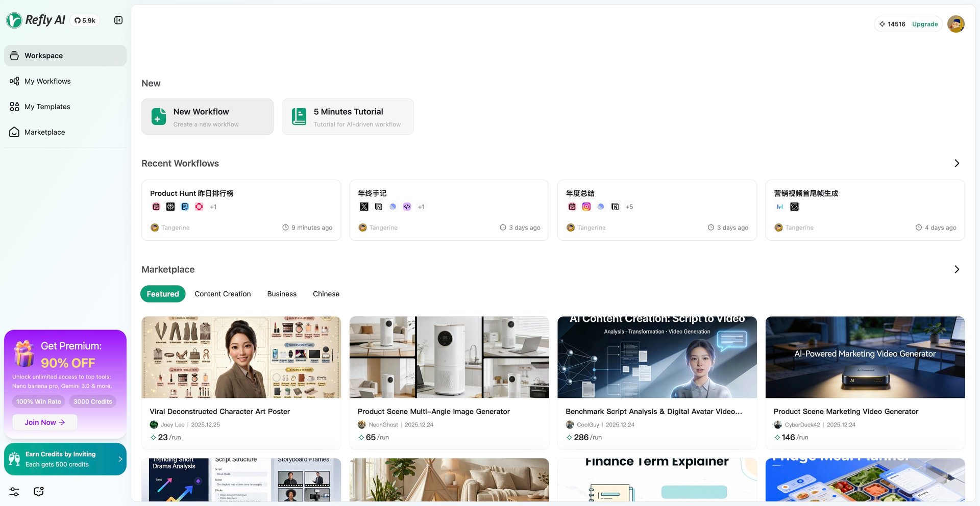The height and width of the screenshot is (506, 980).
Task: Click the Refly AI logo icon
Action: point(14,20)
